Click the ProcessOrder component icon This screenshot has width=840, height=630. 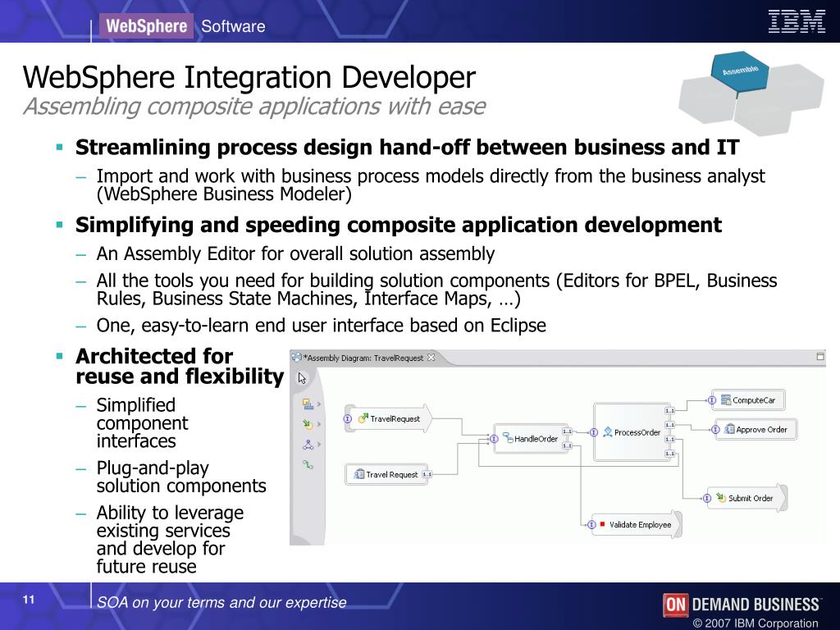[x=607, y=432]
